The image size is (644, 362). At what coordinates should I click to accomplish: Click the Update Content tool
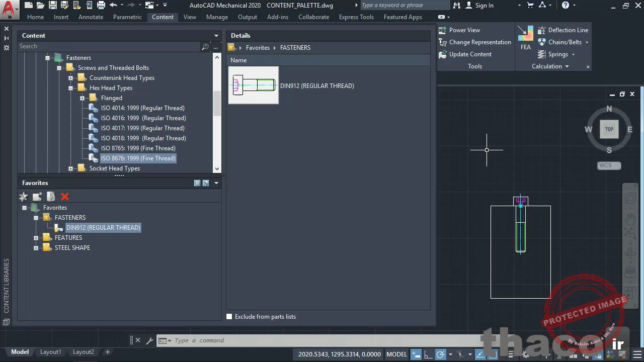pyautogui.click(x=465, y=54)
